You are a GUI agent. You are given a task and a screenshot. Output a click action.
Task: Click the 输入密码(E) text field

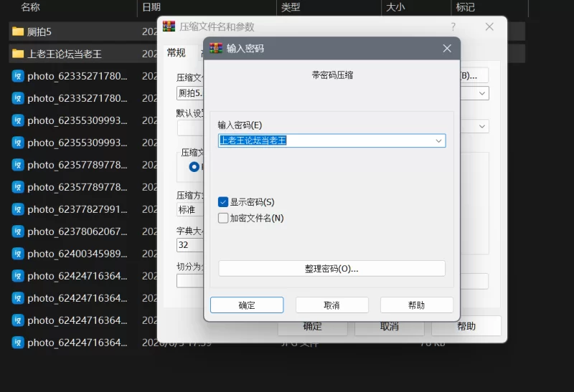331,140
